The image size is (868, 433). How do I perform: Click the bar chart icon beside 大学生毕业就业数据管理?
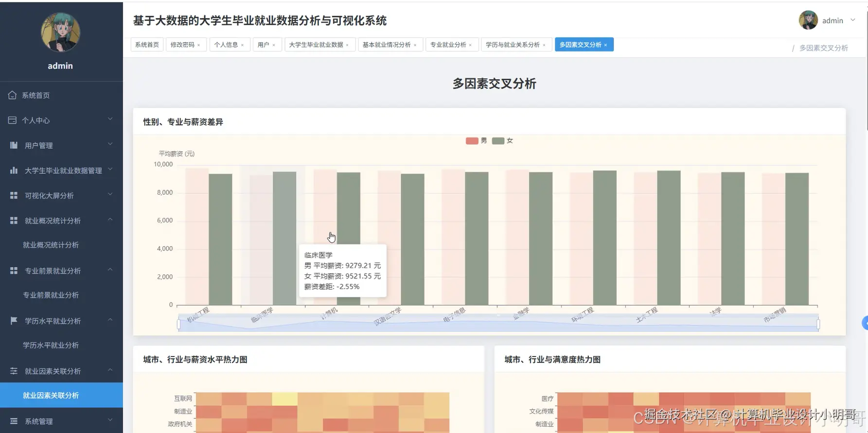coord(14,170)
